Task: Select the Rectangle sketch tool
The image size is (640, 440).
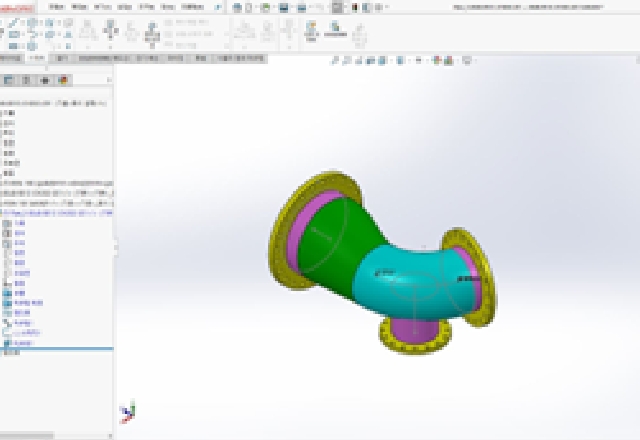Action: (14, 35)
